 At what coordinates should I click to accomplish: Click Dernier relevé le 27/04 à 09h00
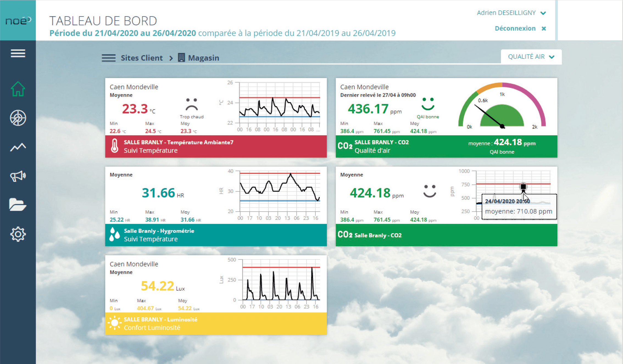click(378, 95)
